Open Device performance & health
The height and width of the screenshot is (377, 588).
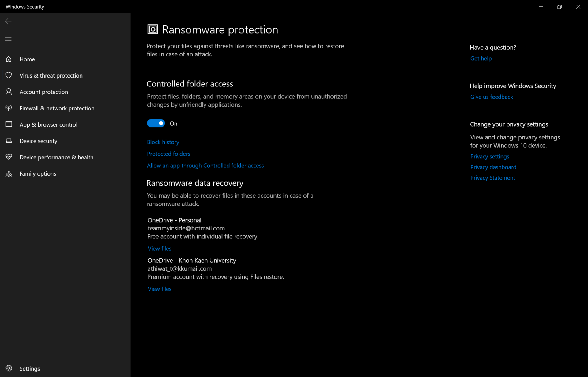pos(56,157)
